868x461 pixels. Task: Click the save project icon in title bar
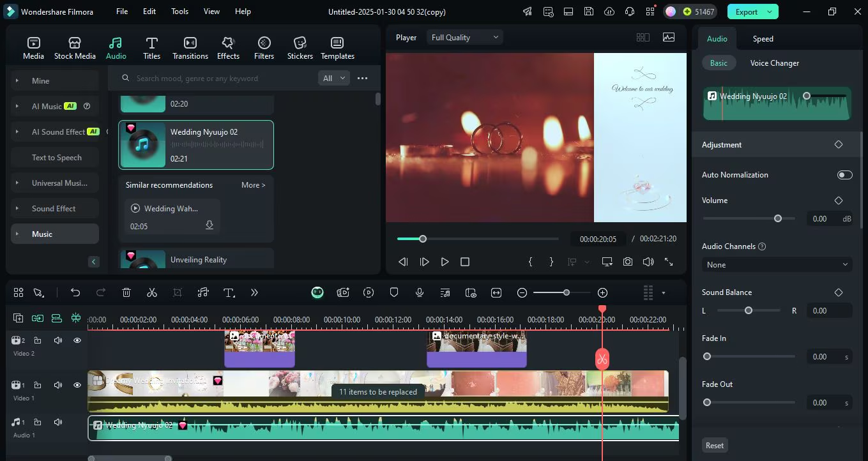tap(589, 11)
